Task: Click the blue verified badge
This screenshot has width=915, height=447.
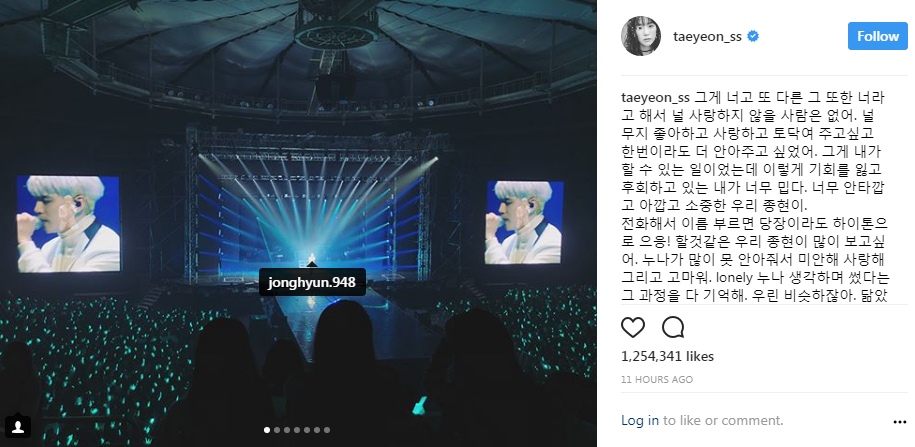Action: (x=753, y=36)
